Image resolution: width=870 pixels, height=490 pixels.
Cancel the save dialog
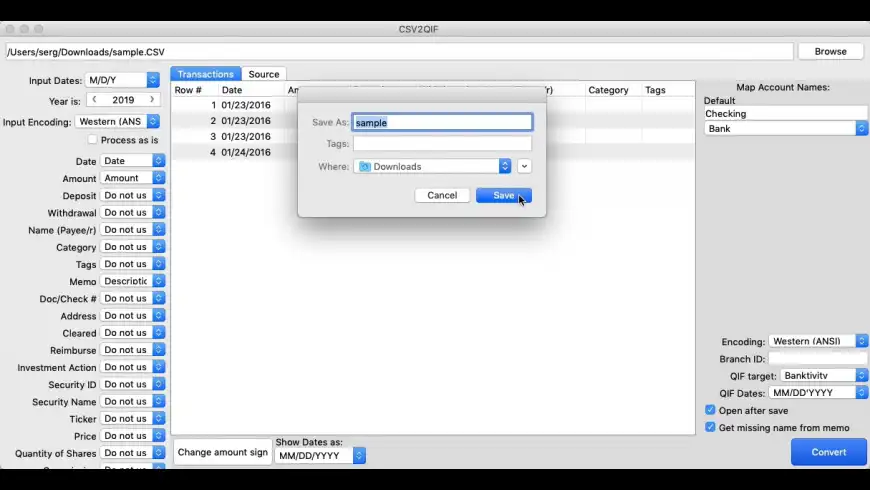pos(442,195)
